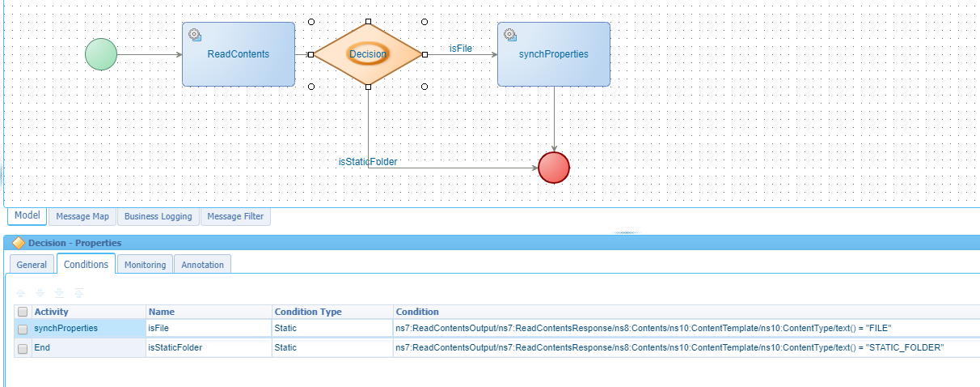Open the Business Logging tab

coord(158,217)
